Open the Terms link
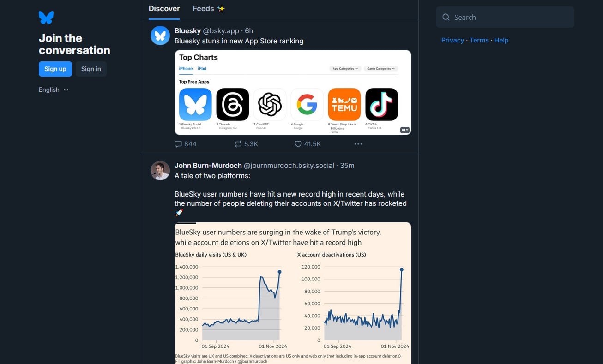The image size is (603, 364). point(479,40)
